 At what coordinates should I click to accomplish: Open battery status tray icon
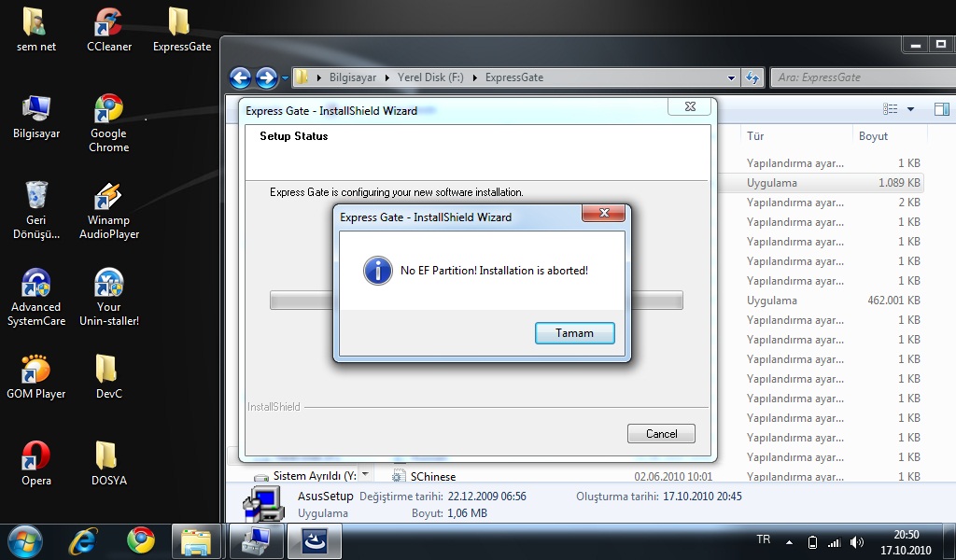[812, 541]
